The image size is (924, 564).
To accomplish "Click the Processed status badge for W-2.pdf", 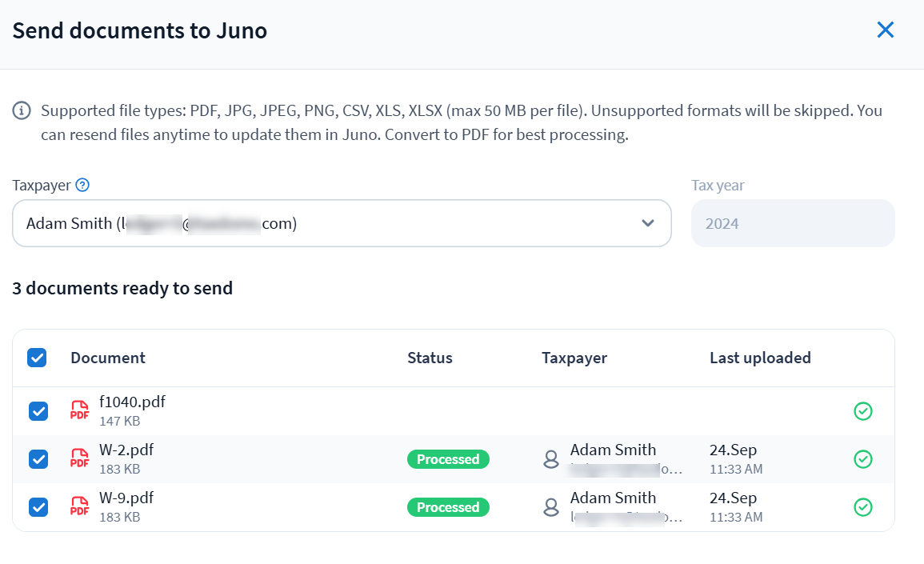I will point(448,459).
